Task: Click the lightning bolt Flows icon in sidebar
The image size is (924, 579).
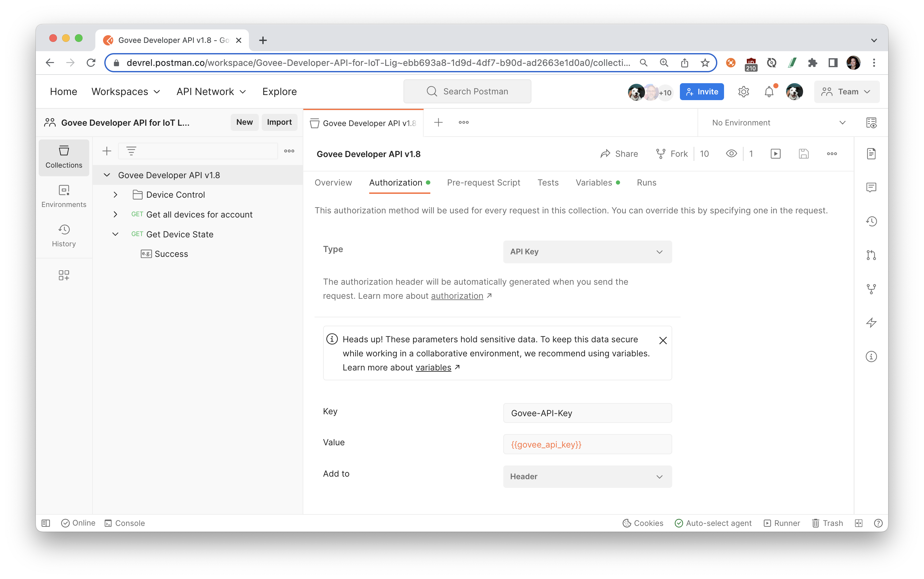Action: (872, 323)
